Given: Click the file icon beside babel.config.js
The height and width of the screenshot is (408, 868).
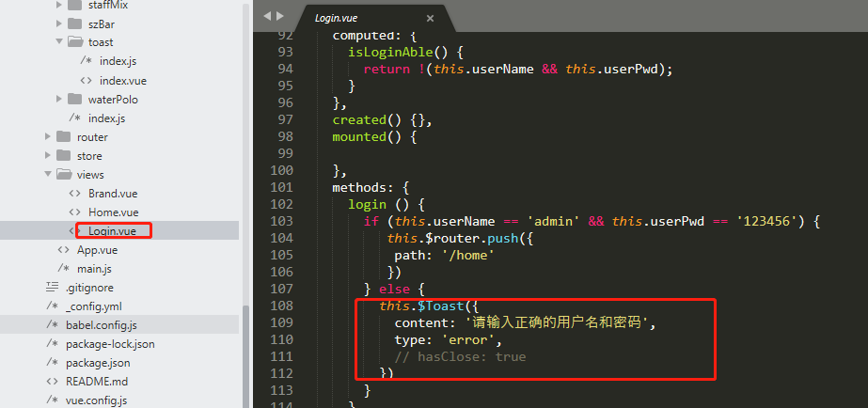Looking at the screenshot, I should 52,325.
